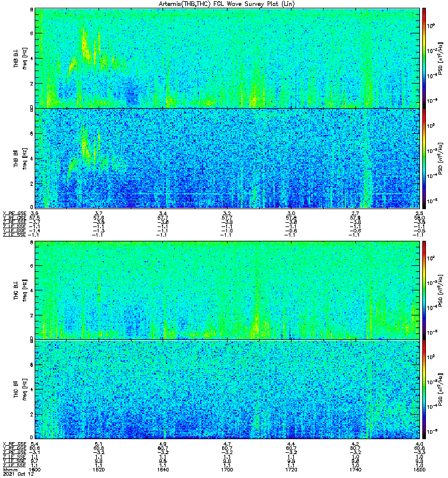Click the '2021 Oct 12' date label
The height and width of the screenshot is (478, 448).
[19, 474]
